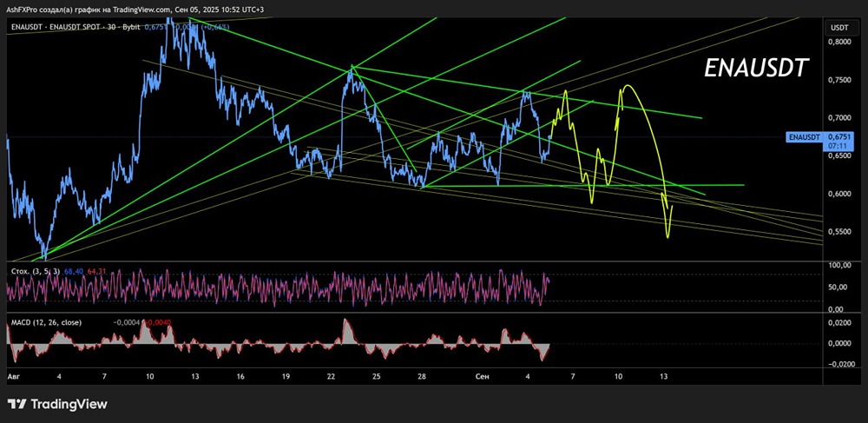Click the large ENAUSDT text label

pos(756,69)
